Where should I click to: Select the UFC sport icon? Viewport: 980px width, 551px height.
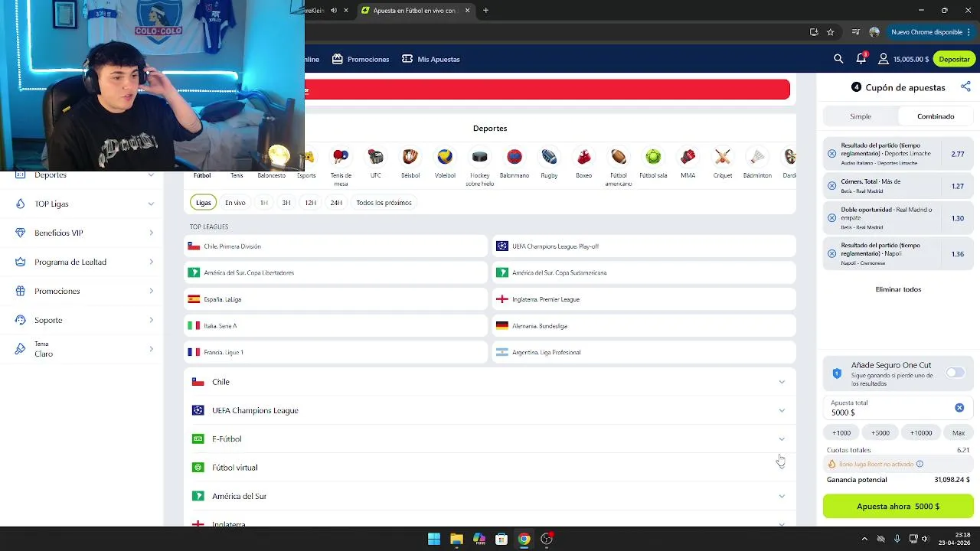375,157
